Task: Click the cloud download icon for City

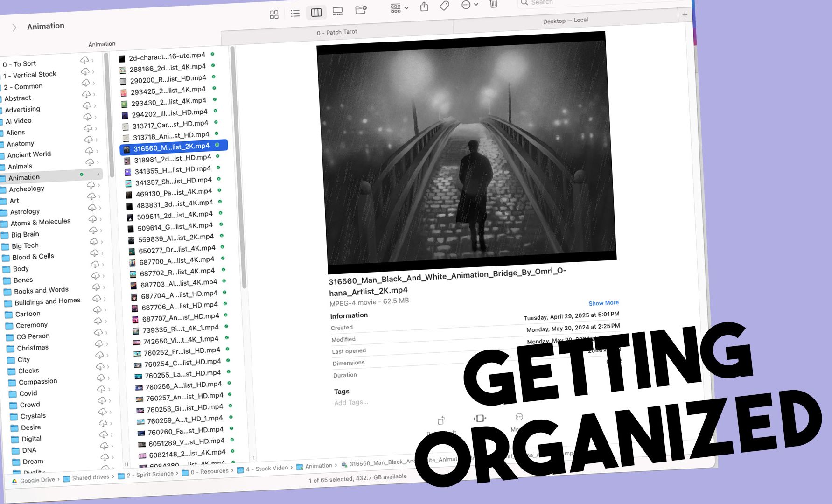Action: (x=100, y=355)
